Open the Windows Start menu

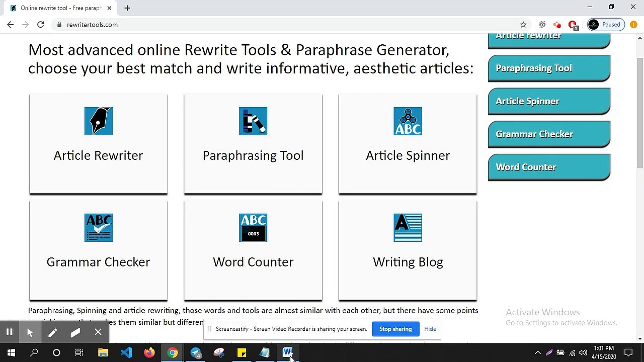[x=11, y=352]
